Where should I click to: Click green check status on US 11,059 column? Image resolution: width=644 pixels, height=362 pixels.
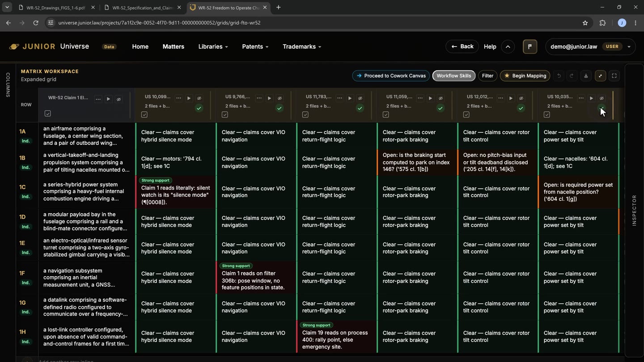441,108
